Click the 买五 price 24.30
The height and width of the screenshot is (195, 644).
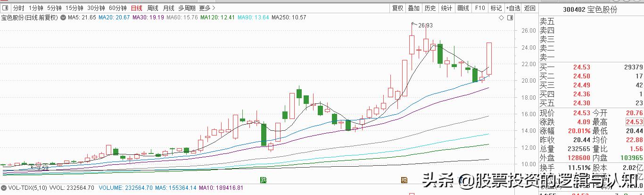tap(581, 103)
